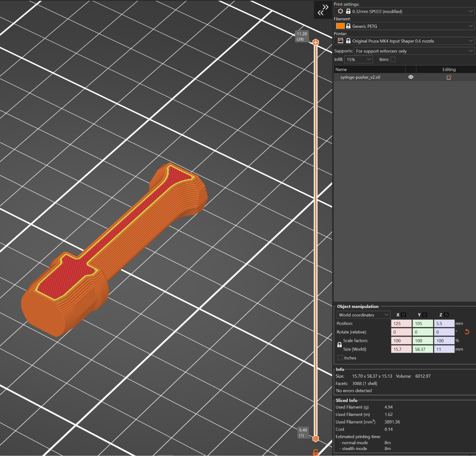This screenshot has height=456, width=476.
Task: Click the orange lock below the layer slider
Action: (x=316, y=452)
